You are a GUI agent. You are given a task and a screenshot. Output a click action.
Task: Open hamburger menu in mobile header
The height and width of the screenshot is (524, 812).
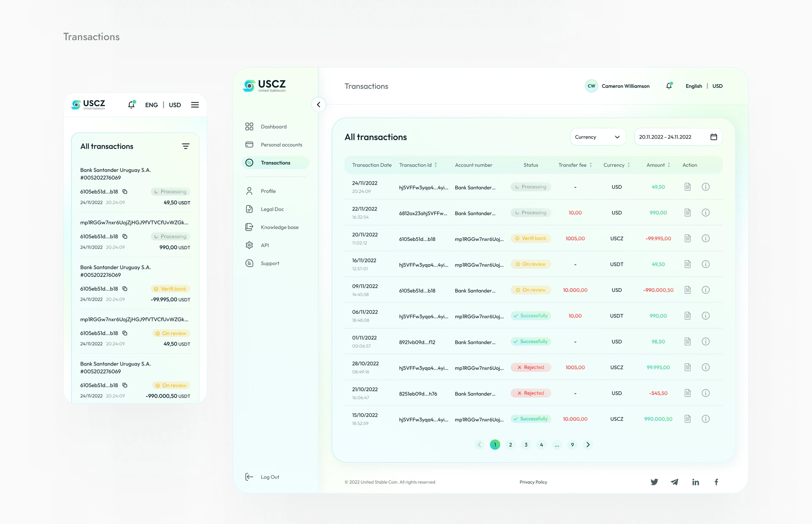[x=195, y=105]
